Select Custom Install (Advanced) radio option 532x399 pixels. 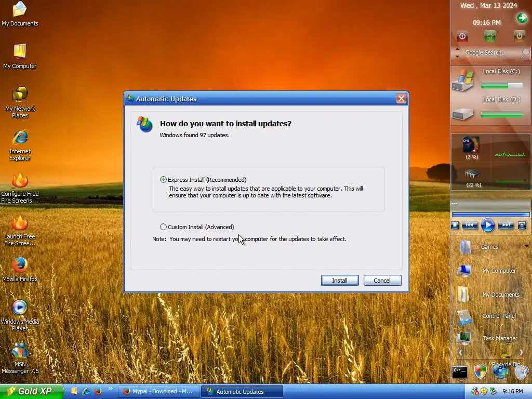pos(163,227)
